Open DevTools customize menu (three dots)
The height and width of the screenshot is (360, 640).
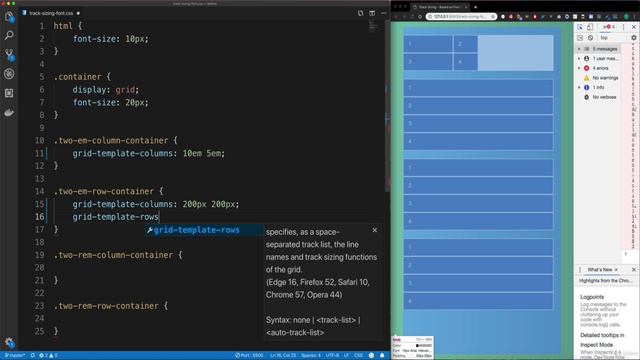coord(623,27)
